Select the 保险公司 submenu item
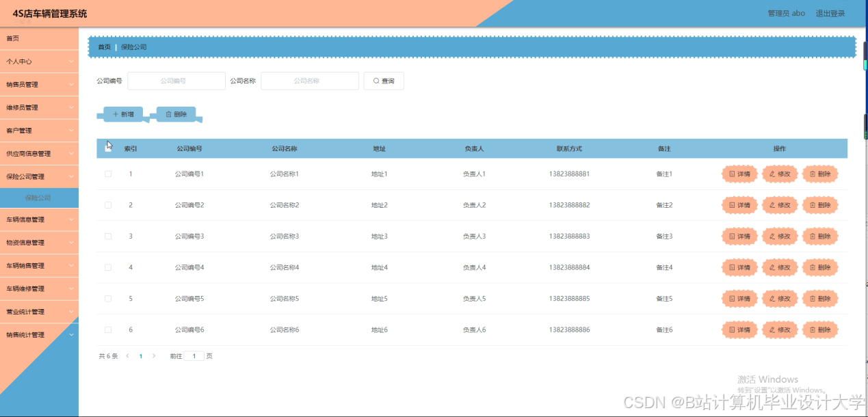 (x=39, y=198)
